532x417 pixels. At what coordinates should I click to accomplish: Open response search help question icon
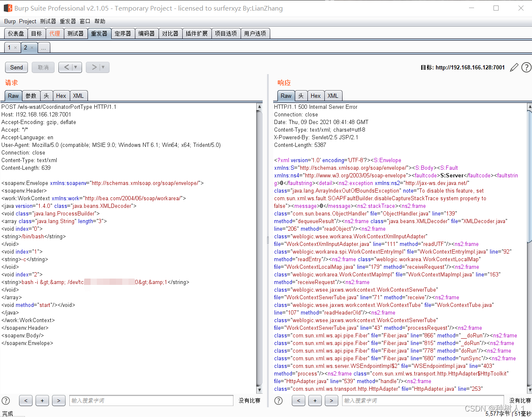coord(279,400)
